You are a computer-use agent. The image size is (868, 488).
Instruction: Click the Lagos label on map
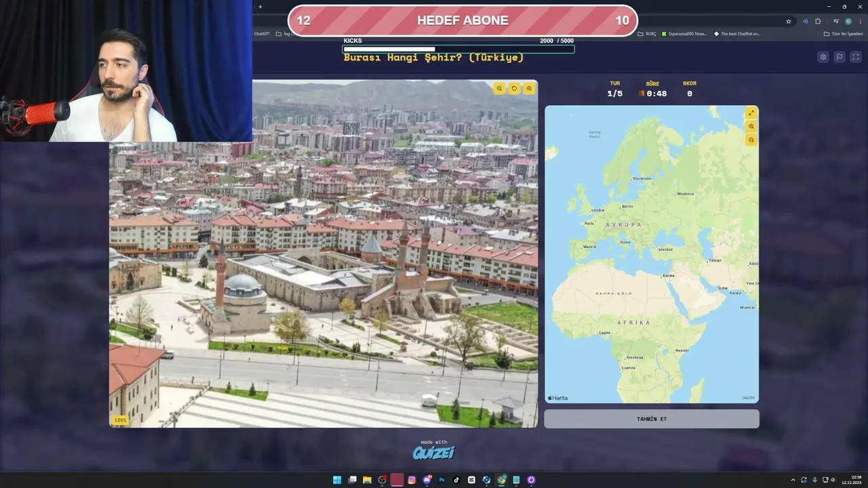(x=605, y=333)
